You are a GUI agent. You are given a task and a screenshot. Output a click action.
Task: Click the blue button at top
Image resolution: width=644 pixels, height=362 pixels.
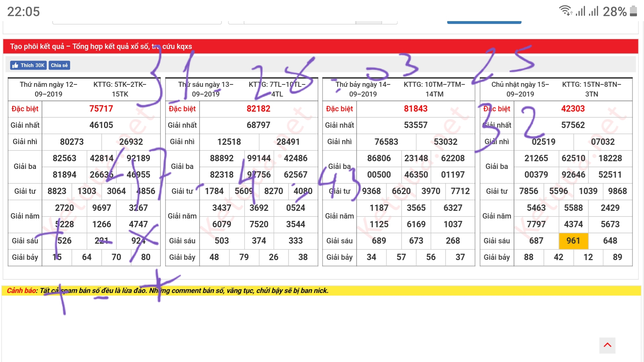point(484,22)
